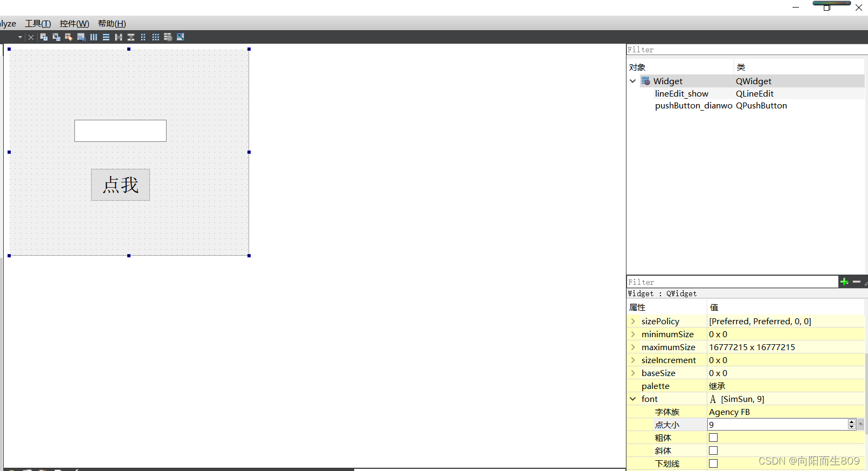Click the X close icon in the toolbar
Screen dimensions: 868x471
click(31, 37)
